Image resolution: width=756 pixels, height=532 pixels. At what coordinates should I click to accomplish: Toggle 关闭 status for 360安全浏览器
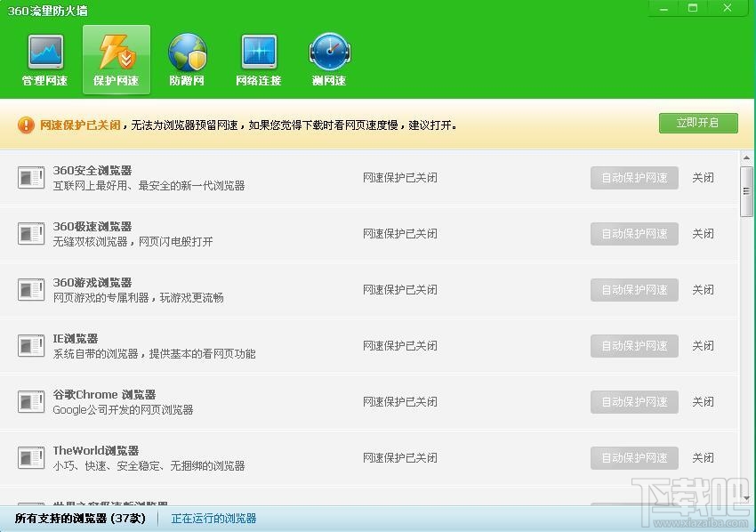click(703, 177)
